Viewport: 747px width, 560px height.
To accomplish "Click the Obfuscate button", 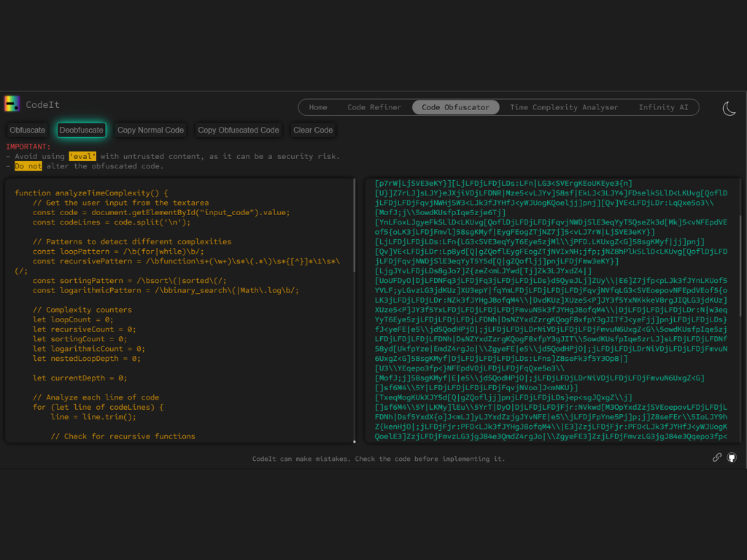I will [x=28, y=130].
